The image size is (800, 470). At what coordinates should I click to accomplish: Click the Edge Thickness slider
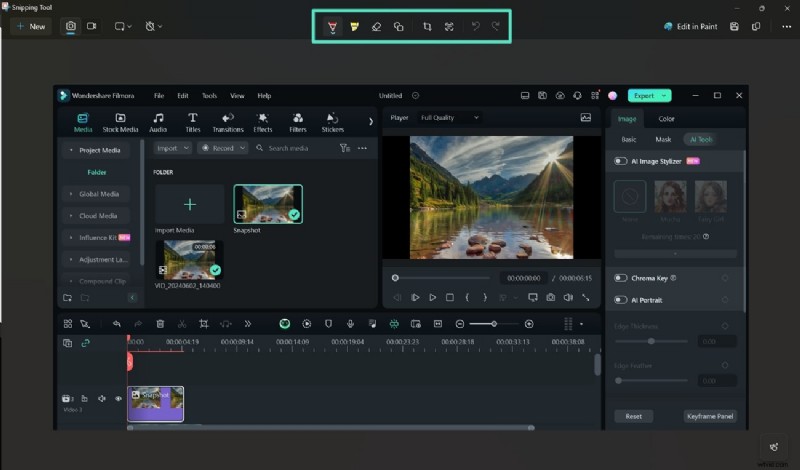tap(651, 341)
